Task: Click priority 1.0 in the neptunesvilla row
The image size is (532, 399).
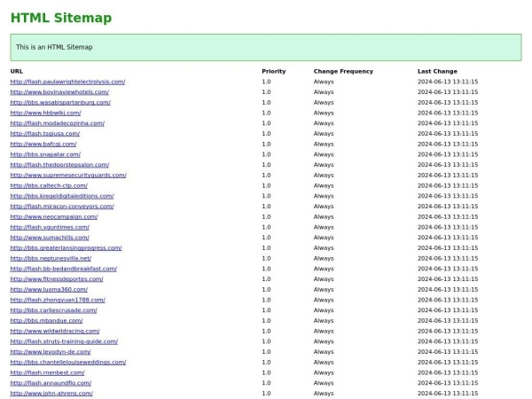Action: [266, 259]
